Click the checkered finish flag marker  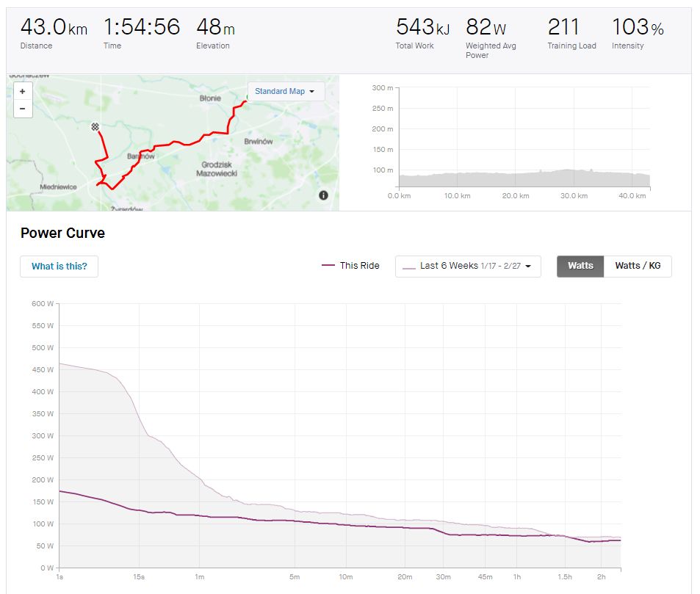click(95, 127)
